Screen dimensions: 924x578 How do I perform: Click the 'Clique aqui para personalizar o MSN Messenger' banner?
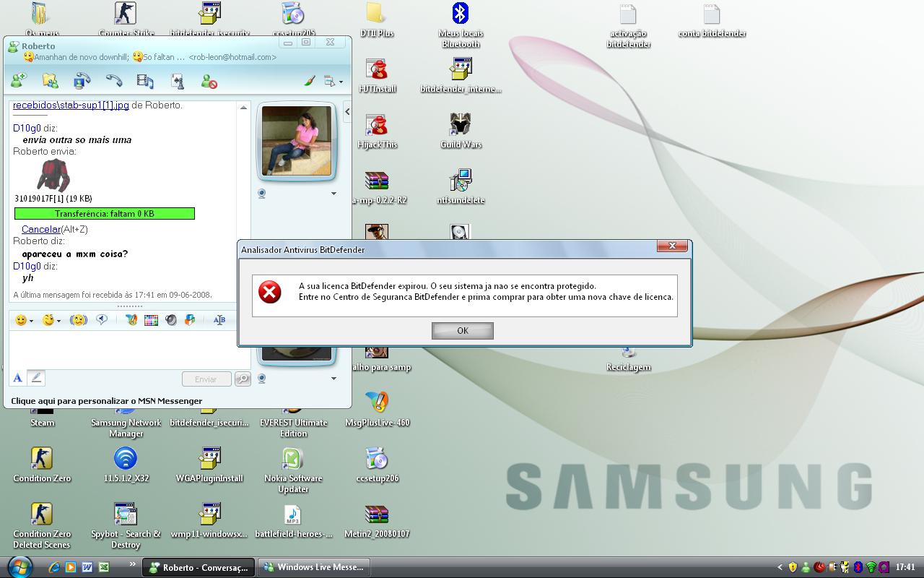(107, 401)
